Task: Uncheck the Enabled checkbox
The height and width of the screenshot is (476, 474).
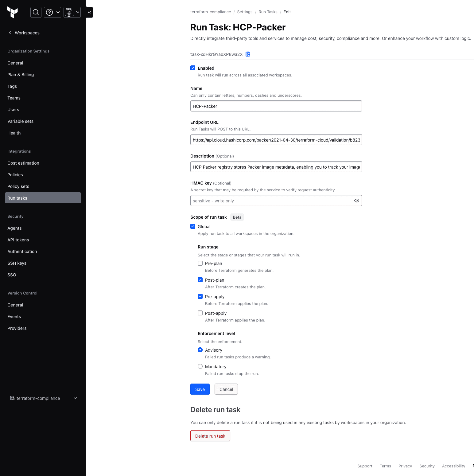Action: coord(193,68)
